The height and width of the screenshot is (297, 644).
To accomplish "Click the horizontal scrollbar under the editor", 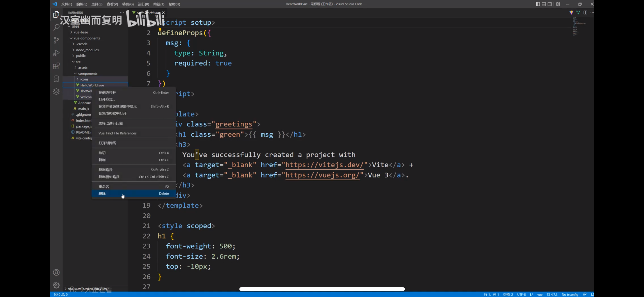I will [x=322, y=289].
